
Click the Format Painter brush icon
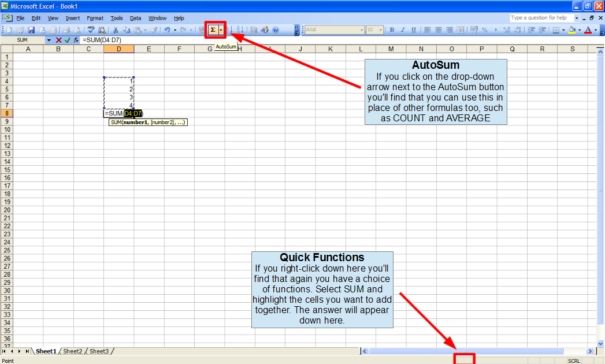point(154,29)
